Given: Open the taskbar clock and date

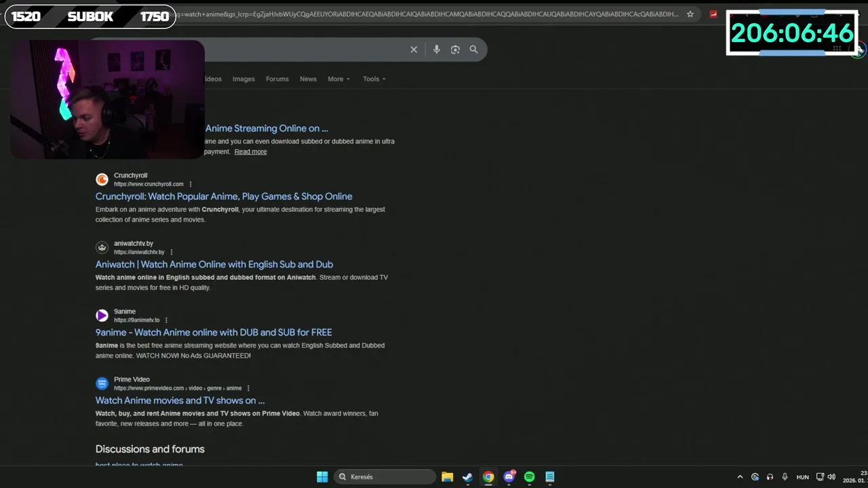Looking at the screenshot, I should pyautogui.click(x=854, y=476).
